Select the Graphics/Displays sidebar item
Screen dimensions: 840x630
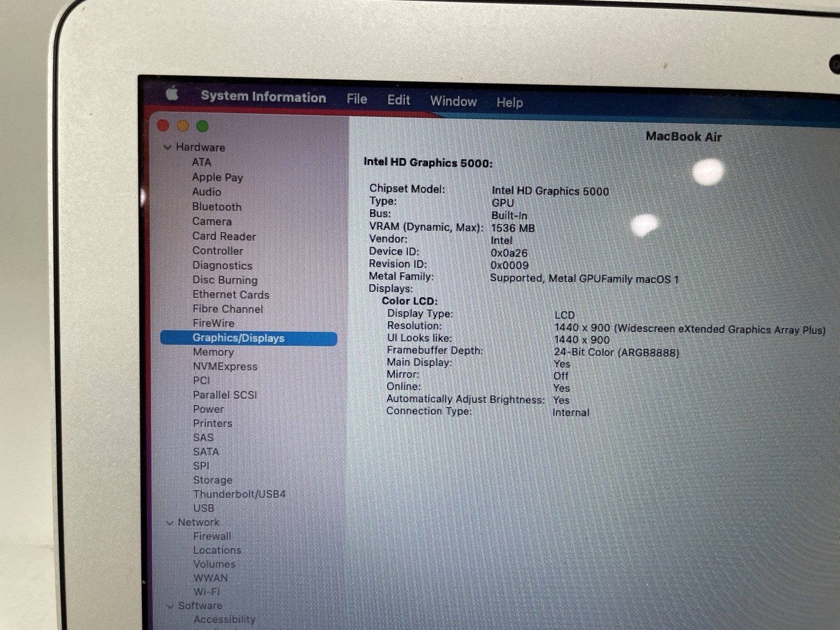point(238,338)
